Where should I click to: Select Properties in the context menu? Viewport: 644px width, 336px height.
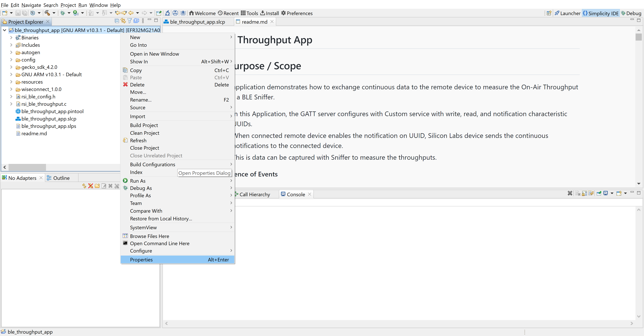point(141,259)
